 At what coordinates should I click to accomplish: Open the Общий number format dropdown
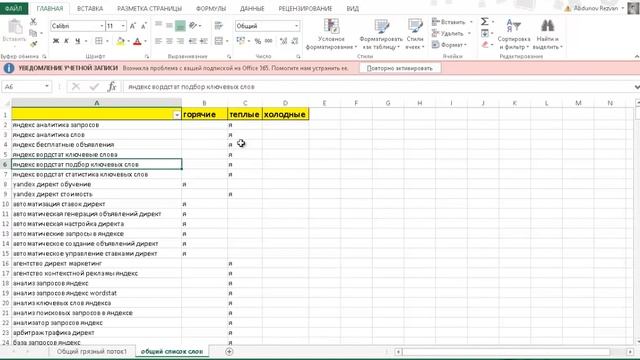[x=296, y=26]
